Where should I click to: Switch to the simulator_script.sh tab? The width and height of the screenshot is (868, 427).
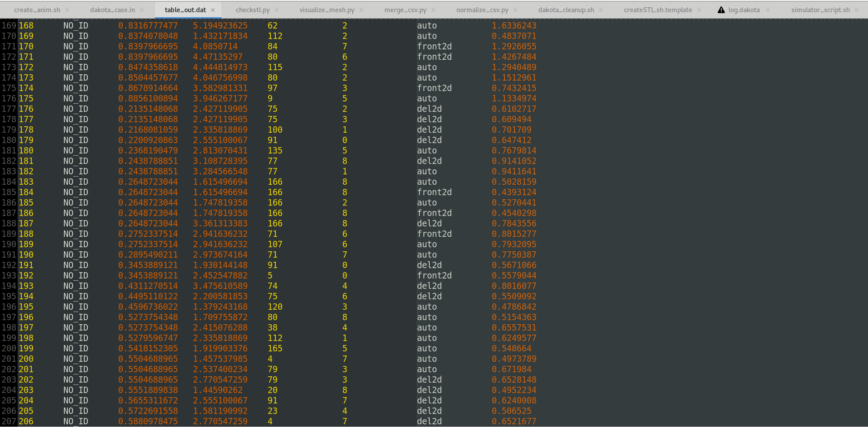click(820, 10)
